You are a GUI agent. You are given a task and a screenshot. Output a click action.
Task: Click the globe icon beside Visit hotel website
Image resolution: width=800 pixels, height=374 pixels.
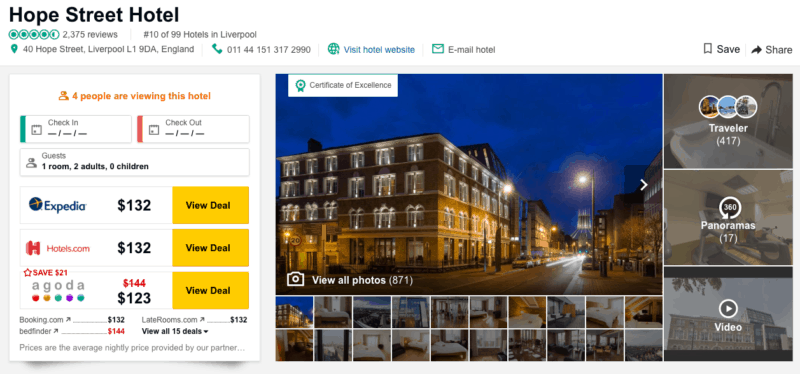tap(334, 49)
